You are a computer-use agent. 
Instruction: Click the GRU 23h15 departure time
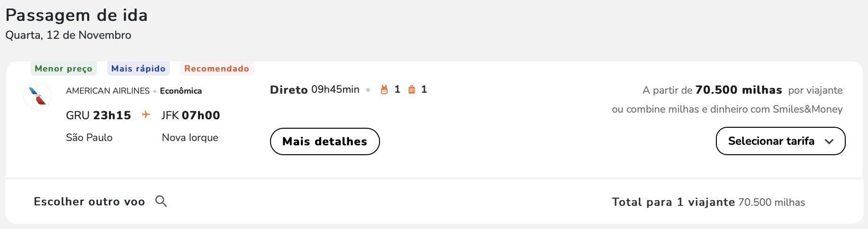pos(99,115)
